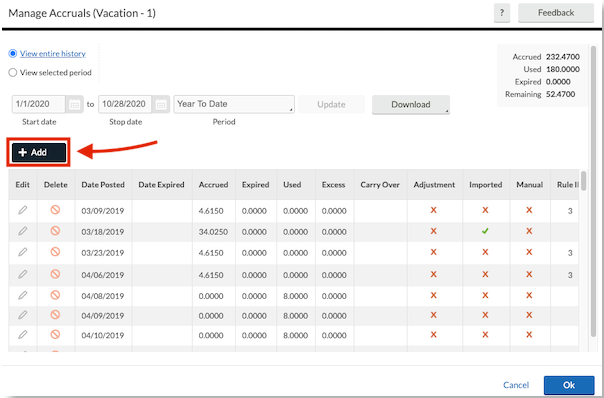This screenshot has width=604, height=398.
Task: Delete the 04/08/2019 accrual entry
Action: (x=55, y=295)
